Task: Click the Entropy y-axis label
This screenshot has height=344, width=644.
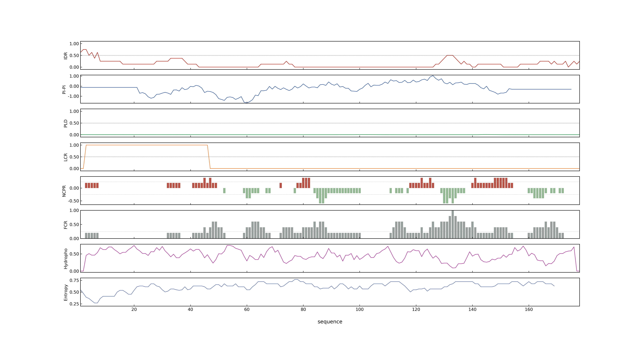Action: pyautogui.click(x=66, y=292)
